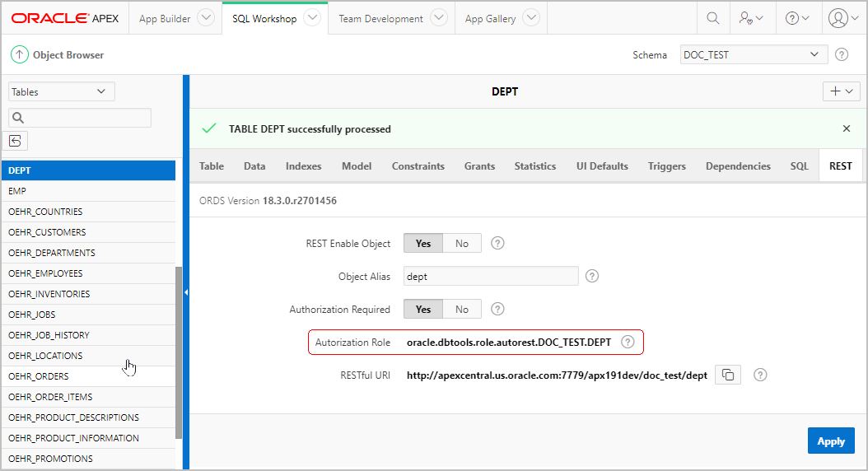Open the account profile avatar menu
Viewport: 868px width, 471px height.
[843, 18]
